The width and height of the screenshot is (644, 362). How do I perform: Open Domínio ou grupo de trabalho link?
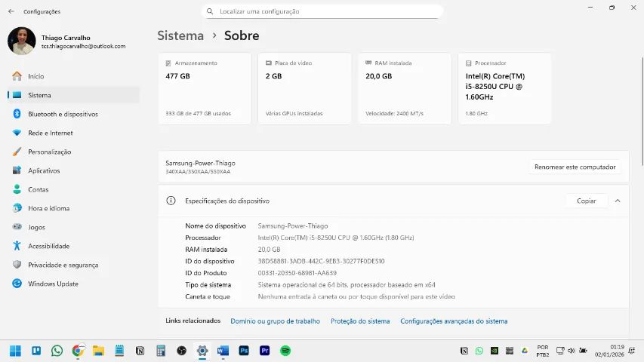pos(275,321)
